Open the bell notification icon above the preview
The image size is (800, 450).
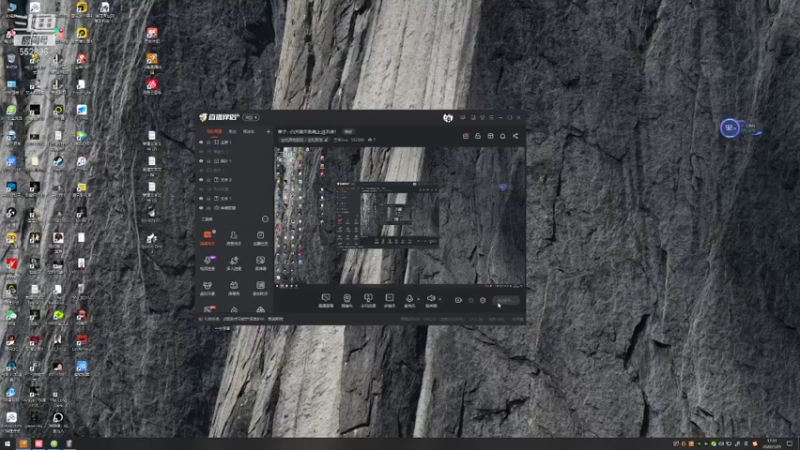[503, 136]
